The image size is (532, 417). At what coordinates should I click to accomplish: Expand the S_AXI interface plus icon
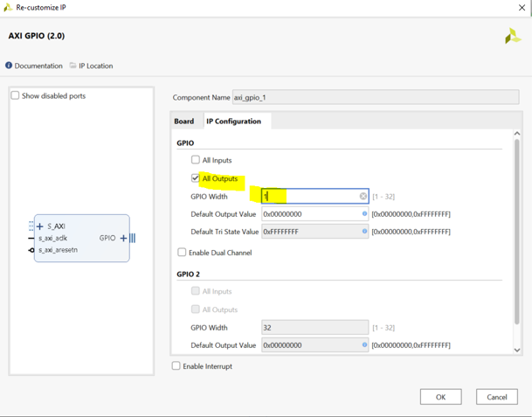(x=39, y=226)
